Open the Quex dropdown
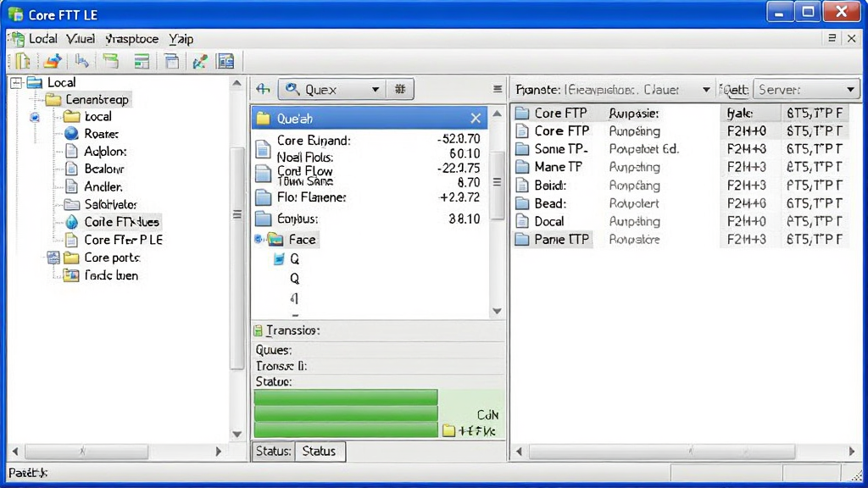Viewport: 868px width, 488px height. [376, 89]
